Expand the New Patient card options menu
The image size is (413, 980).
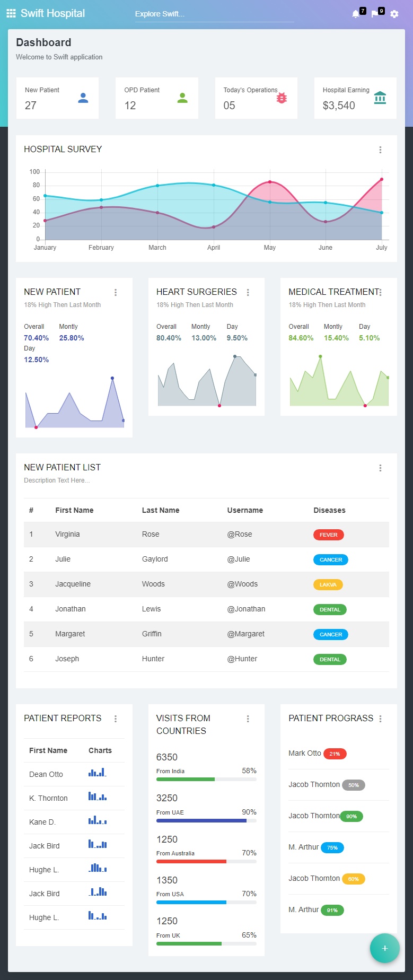click(116, 292)
